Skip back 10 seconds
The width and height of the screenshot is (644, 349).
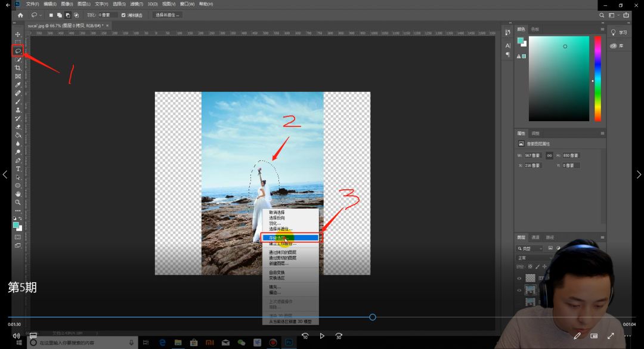coord(305,336)
